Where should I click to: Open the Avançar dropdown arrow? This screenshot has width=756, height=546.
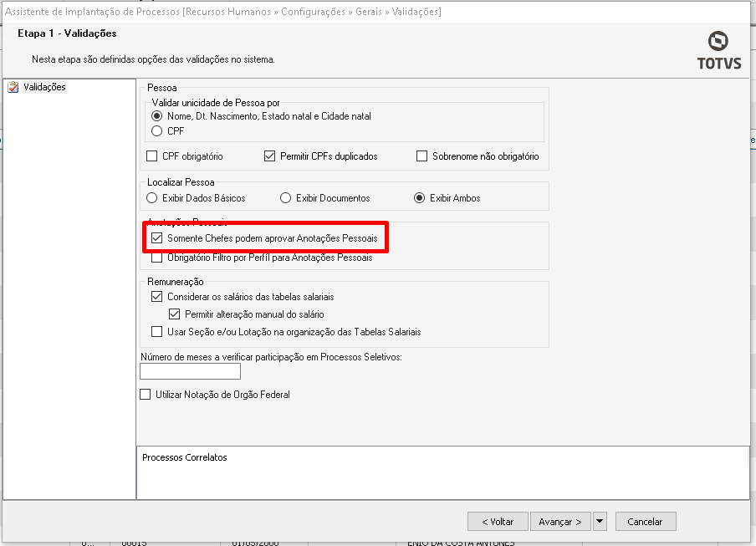pos(600,522)
